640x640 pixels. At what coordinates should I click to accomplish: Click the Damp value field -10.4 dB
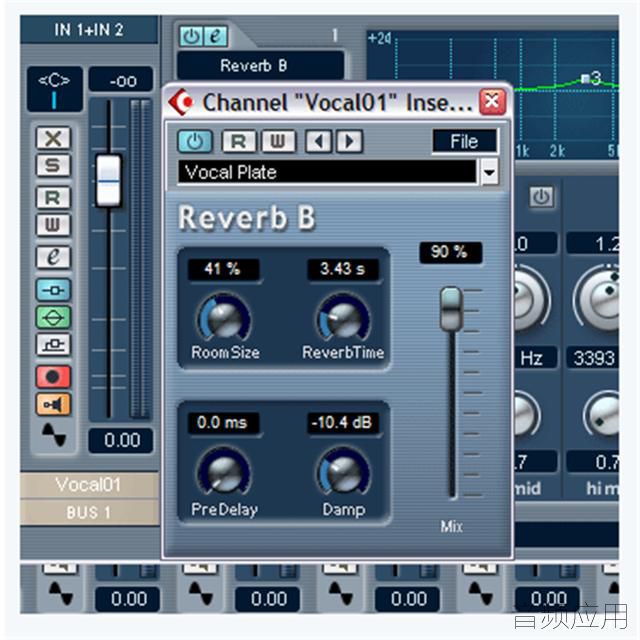coord(343,422)
